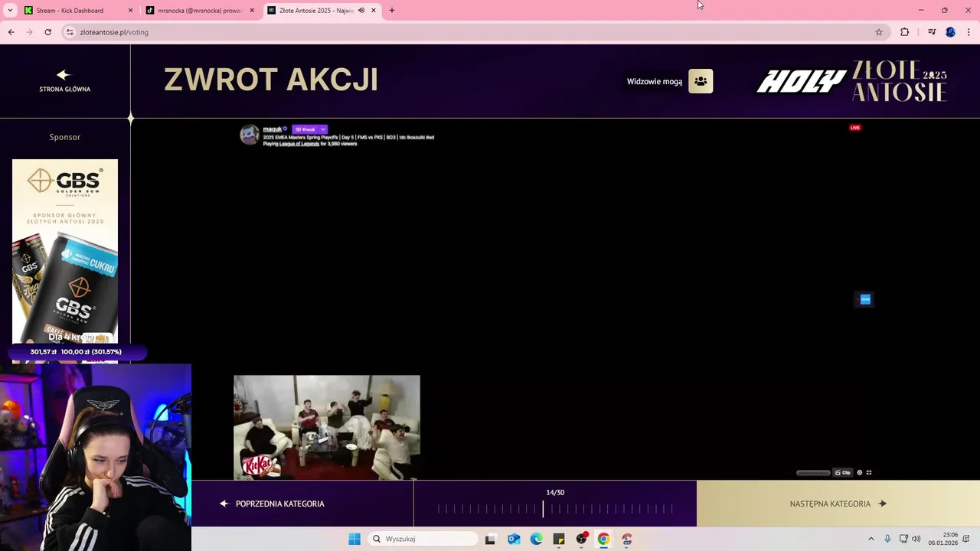Bookmark this page with star icon
This screenshot has height=551, width=980.
tap(879, 32)
